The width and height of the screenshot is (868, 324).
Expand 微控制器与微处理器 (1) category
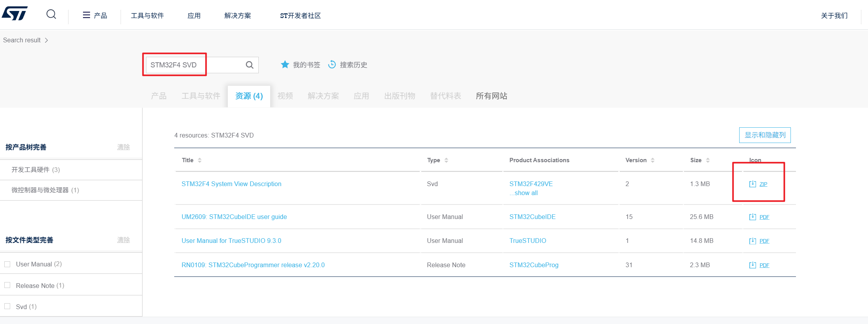(45, 190)
